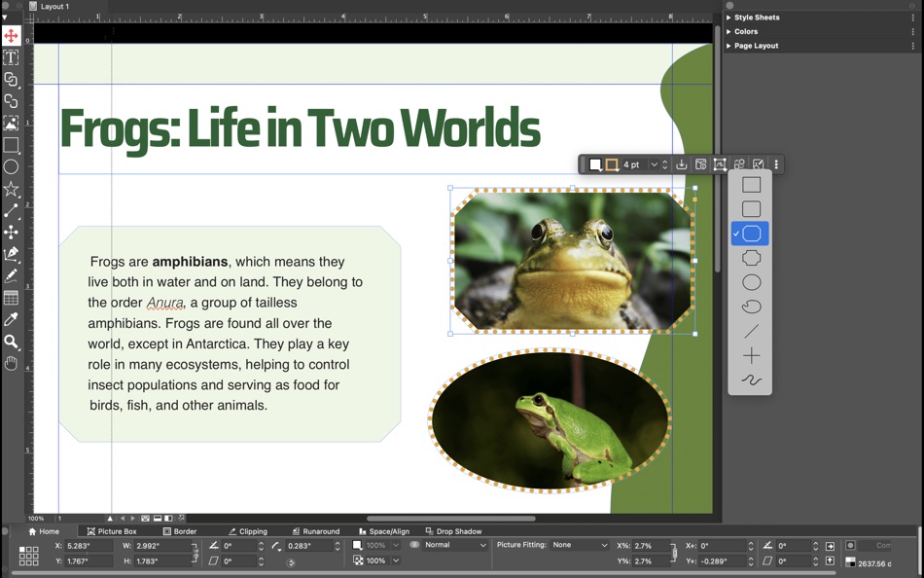924x578 pixels.
Task: Switch to the Drop Shadow tab
Action: 454,531
